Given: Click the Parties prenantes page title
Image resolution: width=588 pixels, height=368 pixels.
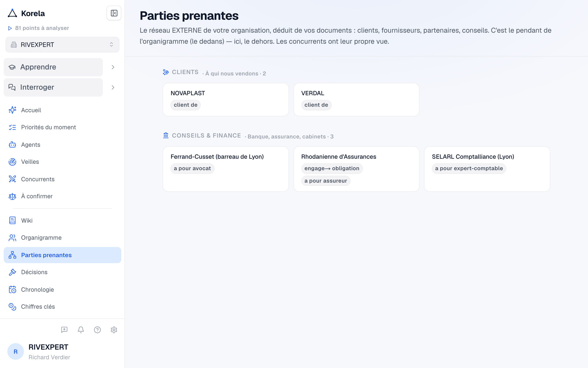Looking at the screenshot, I should point(189,16).
